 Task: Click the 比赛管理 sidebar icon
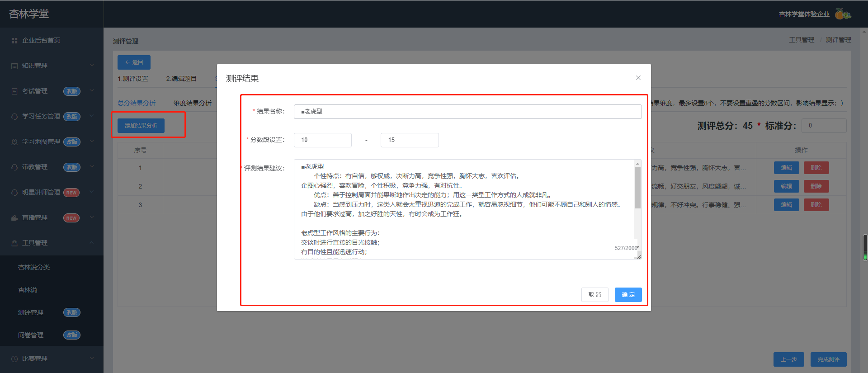coord(14,359)
